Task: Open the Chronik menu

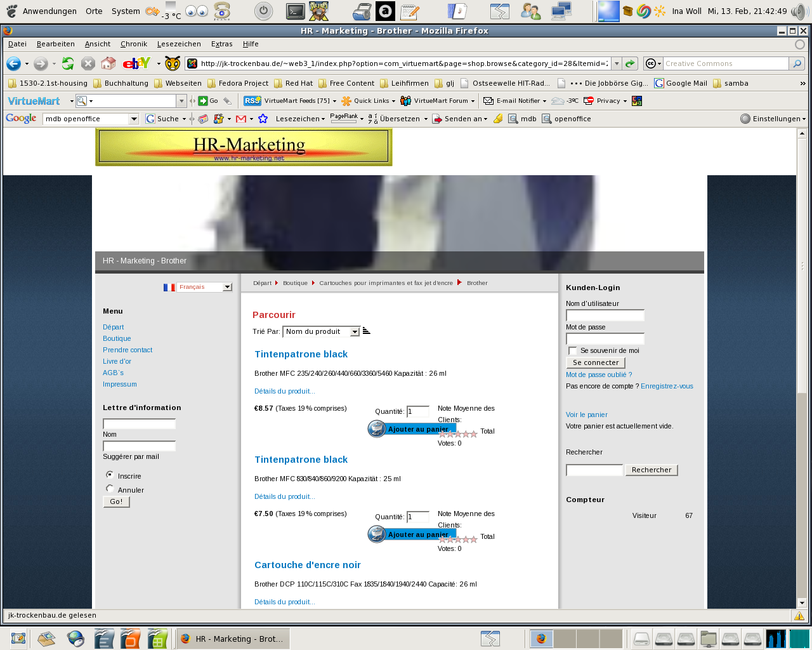Action: click(x=134, y=44)
